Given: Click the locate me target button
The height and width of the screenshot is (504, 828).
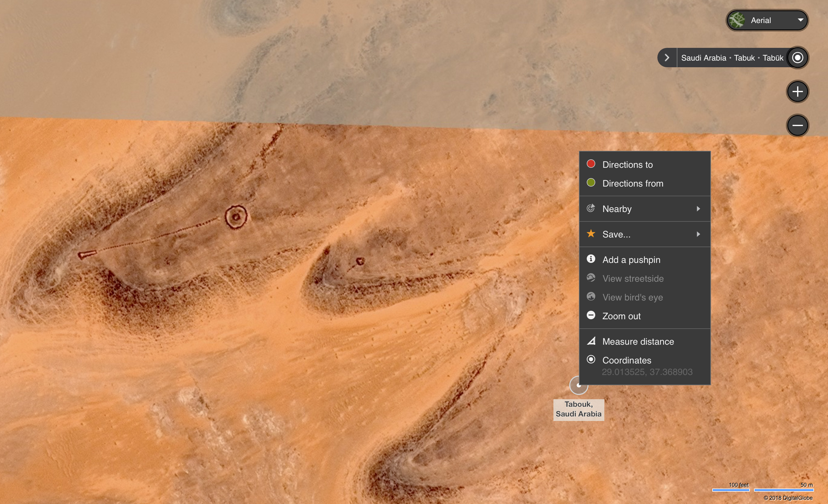Looking at the screenshot, I should [797, 58].
